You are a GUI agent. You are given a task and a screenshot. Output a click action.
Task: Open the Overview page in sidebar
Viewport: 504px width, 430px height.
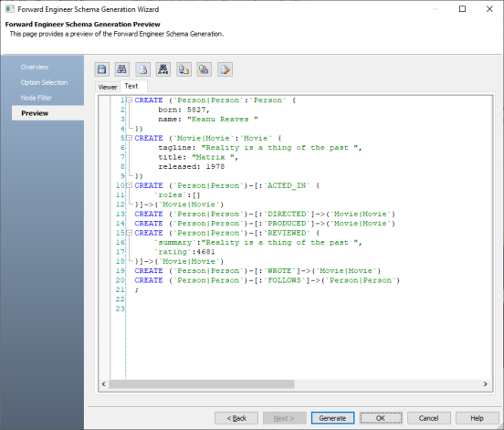pos(35,68)
